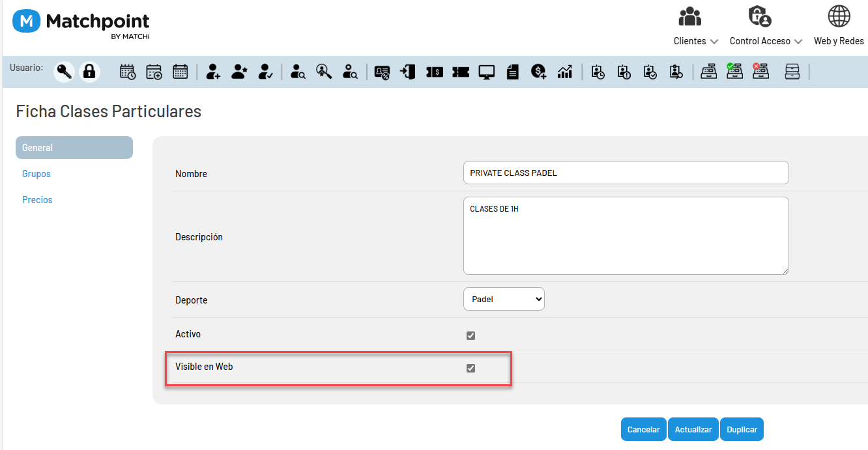Open the statistics bar chart icon
Image resolution: width=868 pixels, height=450 pixels.
pos(564,72)
